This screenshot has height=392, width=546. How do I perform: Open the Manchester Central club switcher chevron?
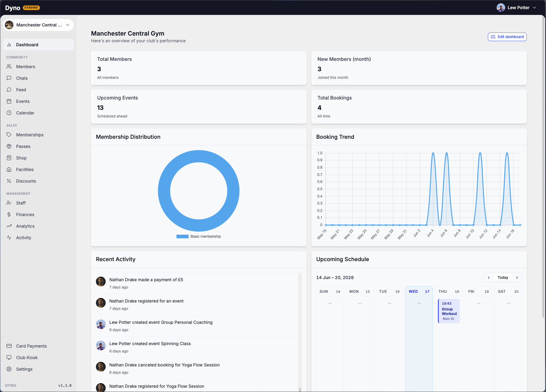click(x=68, y=25)
